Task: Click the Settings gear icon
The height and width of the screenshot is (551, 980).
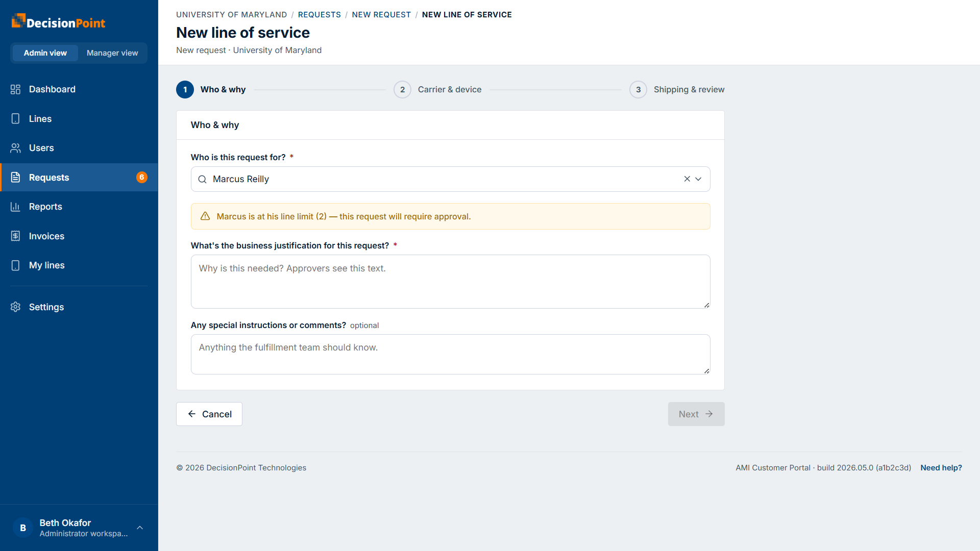Action: 15,307
